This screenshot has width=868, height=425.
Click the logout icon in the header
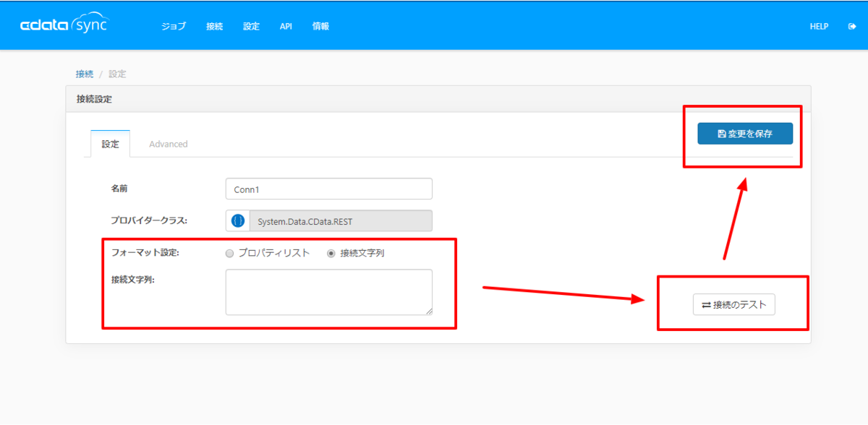pos(851,26)
